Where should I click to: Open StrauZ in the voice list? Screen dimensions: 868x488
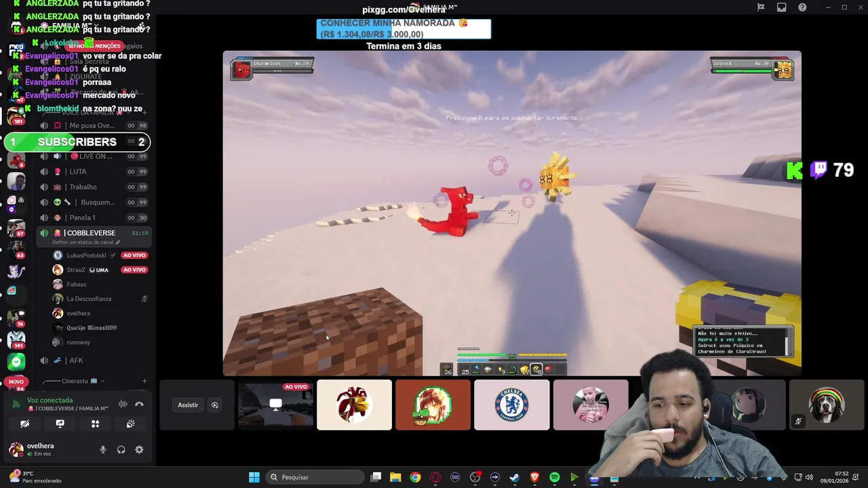point(100,270)
